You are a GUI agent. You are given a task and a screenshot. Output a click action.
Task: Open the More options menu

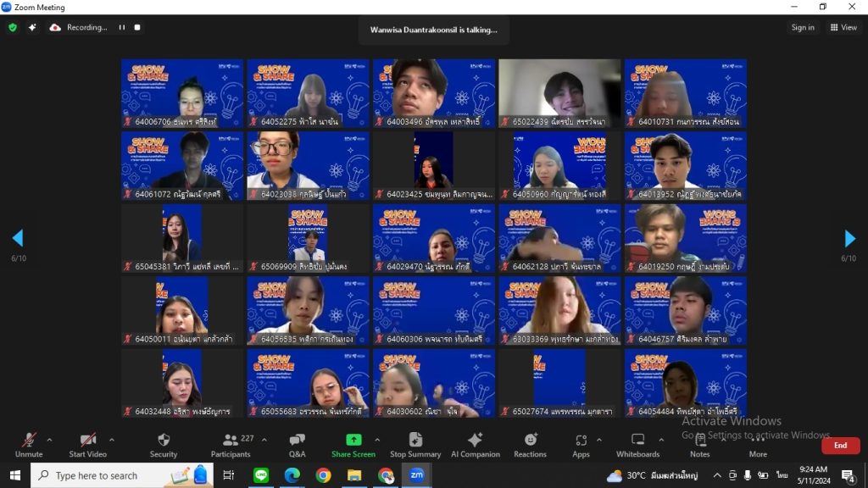pyautogui.click(x=758, y=446)
